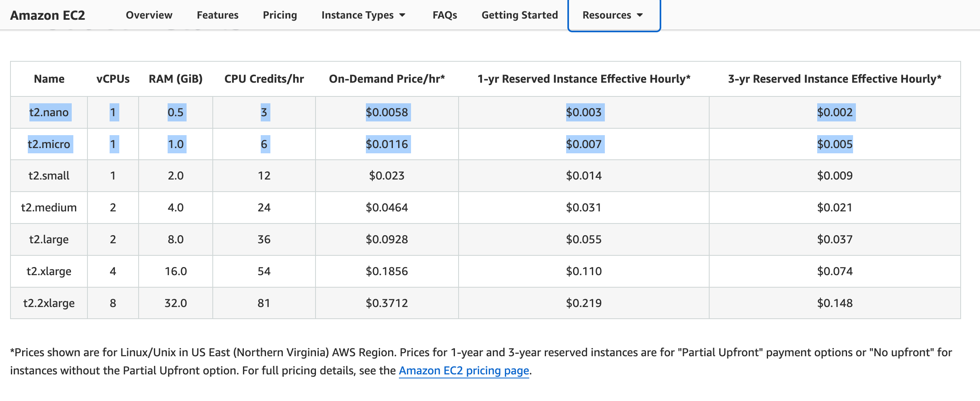
Task: Click the $0.110 1-yr reserved price
Action: click(x=583, y=271)
